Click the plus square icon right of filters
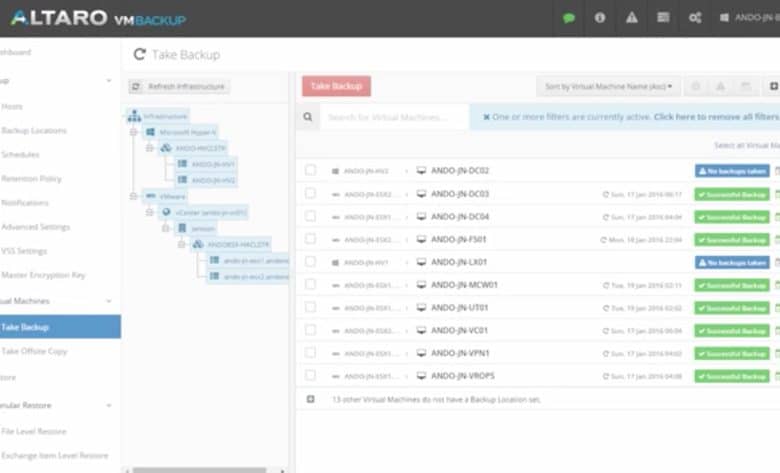780x473 pixels. [x=774, y=87]
